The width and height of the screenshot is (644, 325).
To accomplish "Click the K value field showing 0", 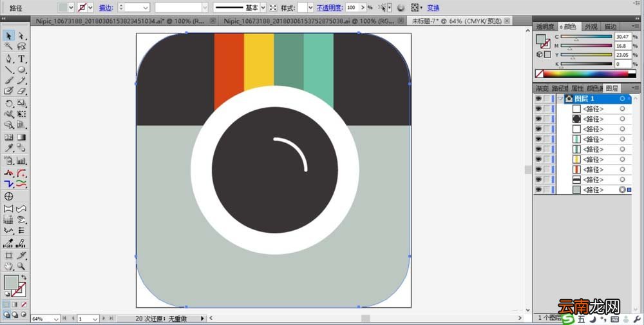I will [623, 64].
